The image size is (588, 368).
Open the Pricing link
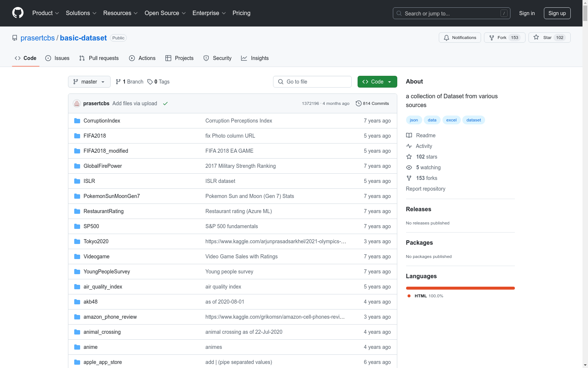click(241, 13)
